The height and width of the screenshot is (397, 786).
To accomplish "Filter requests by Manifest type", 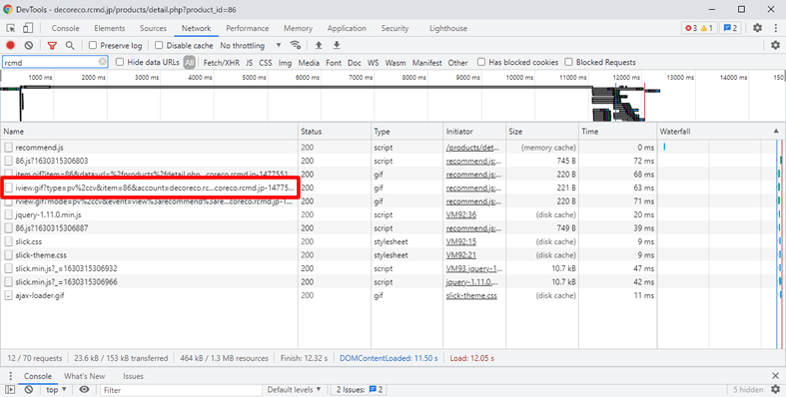I will (x=427, y=63).
